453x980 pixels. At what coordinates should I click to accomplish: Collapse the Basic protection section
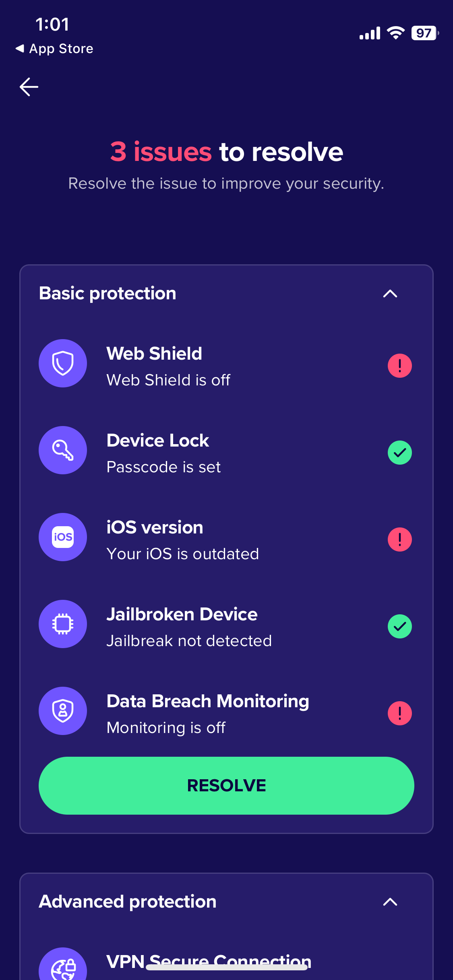[390, 294]
